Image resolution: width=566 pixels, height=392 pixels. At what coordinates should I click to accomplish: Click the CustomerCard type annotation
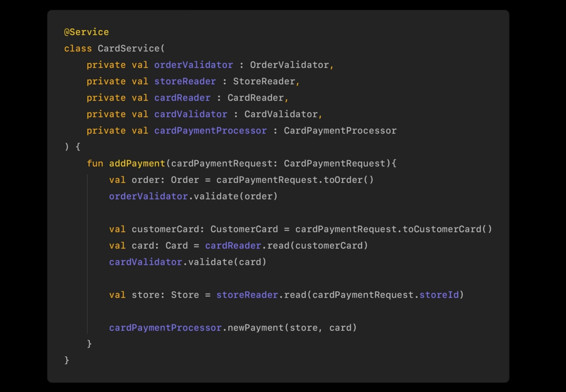[x=244, y=229]
